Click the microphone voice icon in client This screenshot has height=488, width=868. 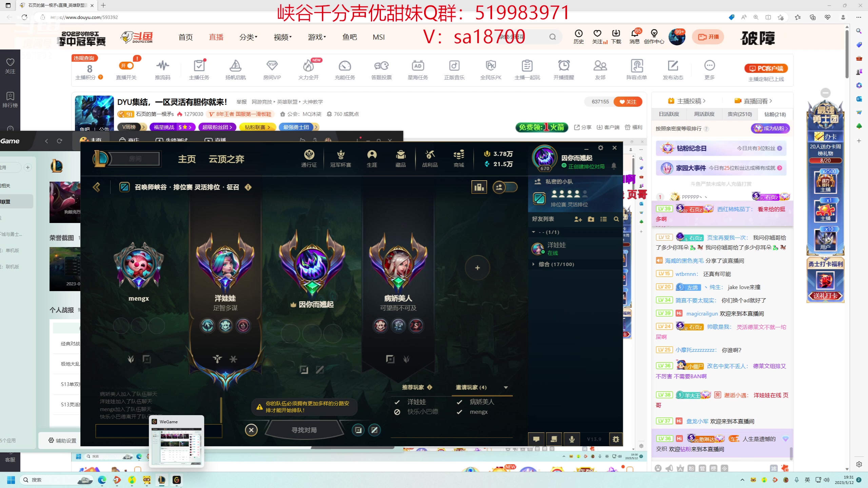coord(572,439)
